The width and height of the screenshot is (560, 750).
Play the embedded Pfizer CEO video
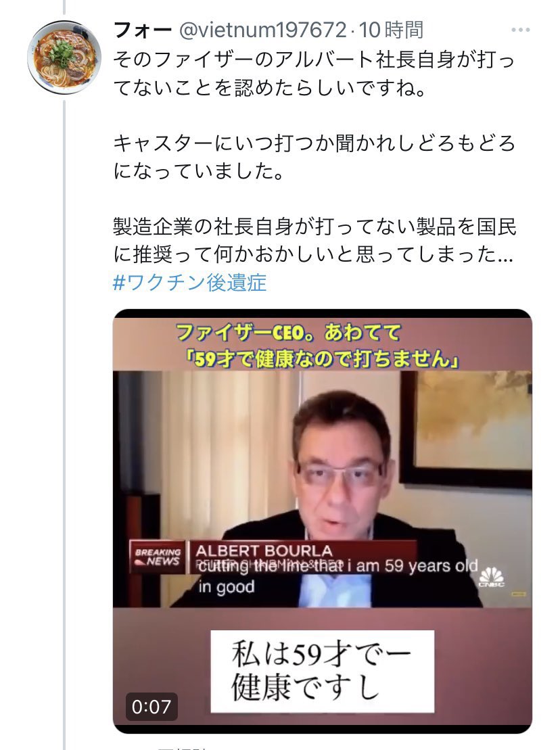[x=323, y=521]
